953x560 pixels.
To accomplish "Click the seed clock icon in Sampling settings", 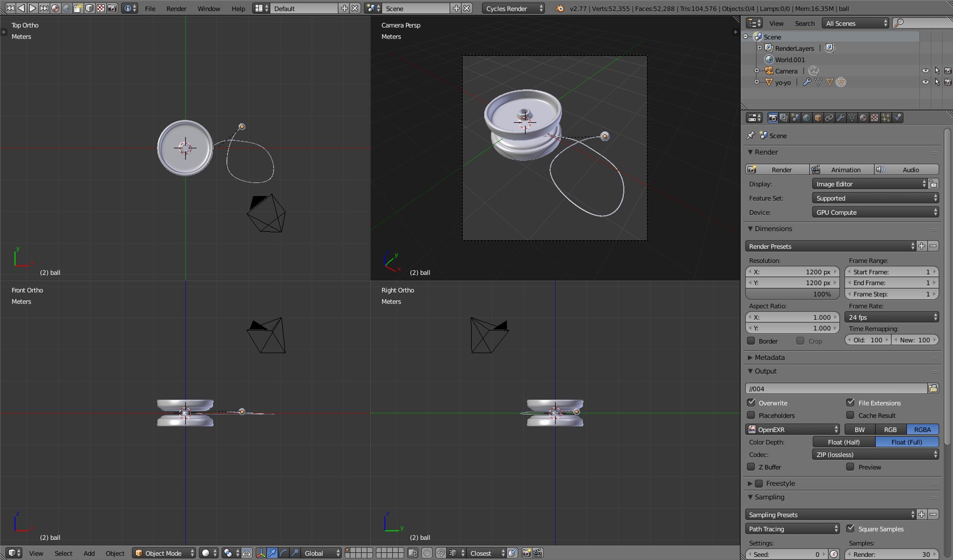I will [x=834, y=554].
